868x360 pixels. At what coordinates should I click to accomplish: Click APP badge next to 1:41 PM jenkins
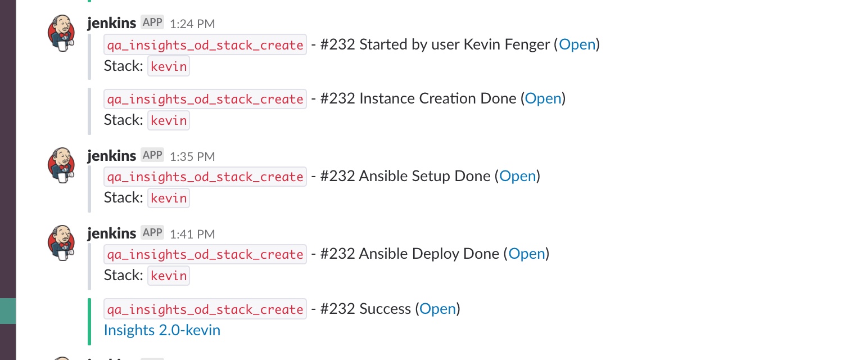[x=152, y=233]
